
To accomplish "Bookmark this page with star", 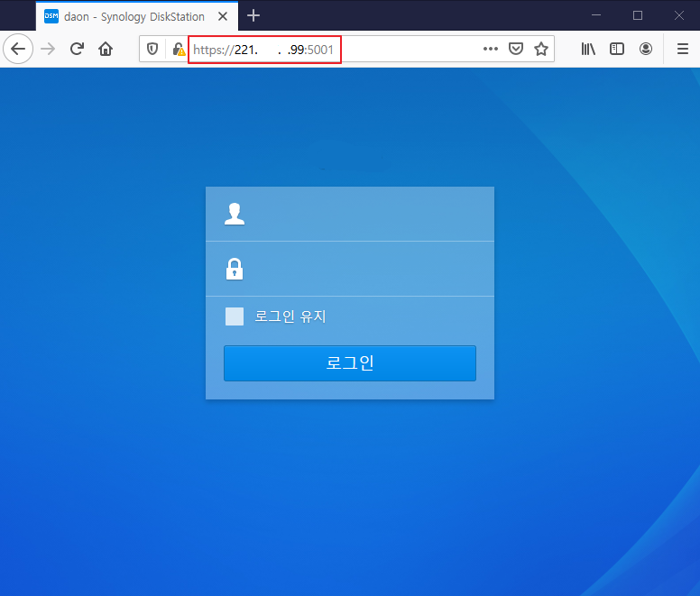I will [x=541, y=49].
